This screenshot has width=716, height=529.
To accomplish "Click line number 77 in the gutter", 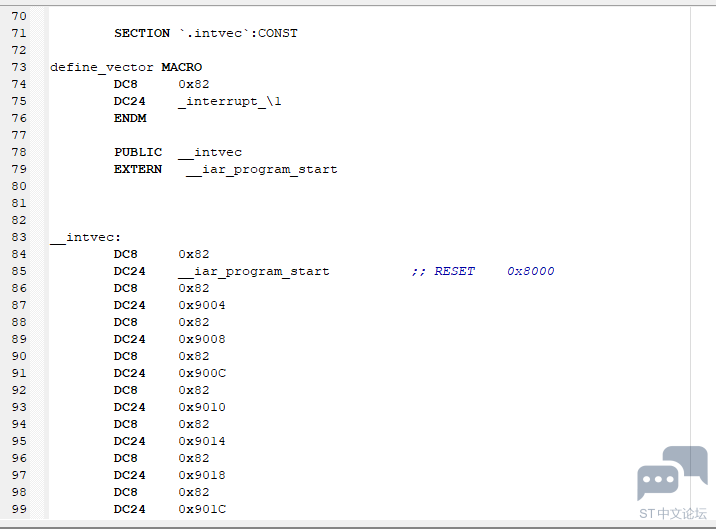I will click(19, 135).
